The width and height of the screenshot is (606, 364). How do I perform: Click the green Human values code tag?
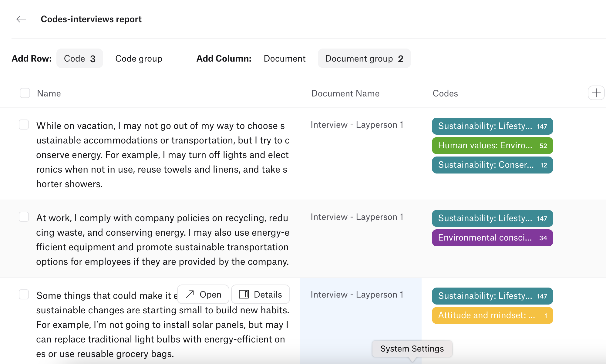(x=492, y=146)
